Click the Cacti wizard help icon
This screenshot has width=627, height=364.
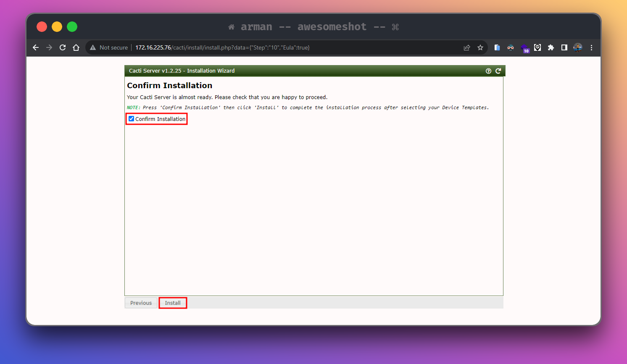pos(488,71)
